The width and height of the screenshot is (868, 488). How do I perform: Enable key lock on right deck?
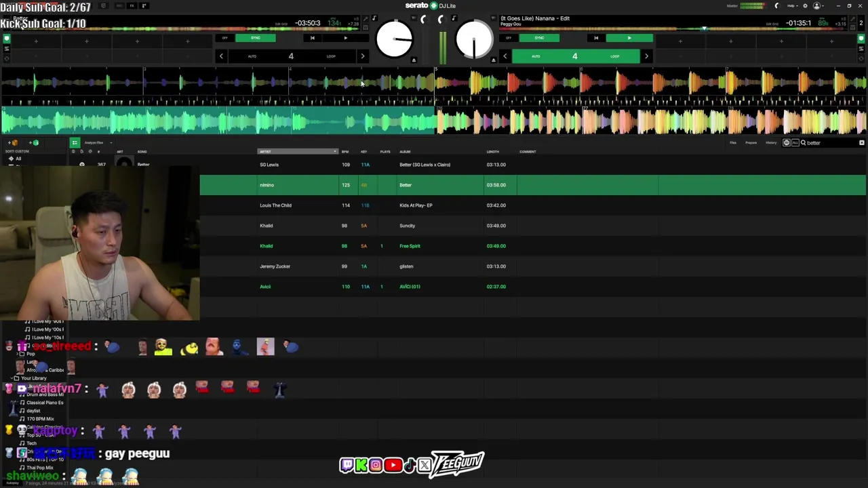click(x=454, y=18)
